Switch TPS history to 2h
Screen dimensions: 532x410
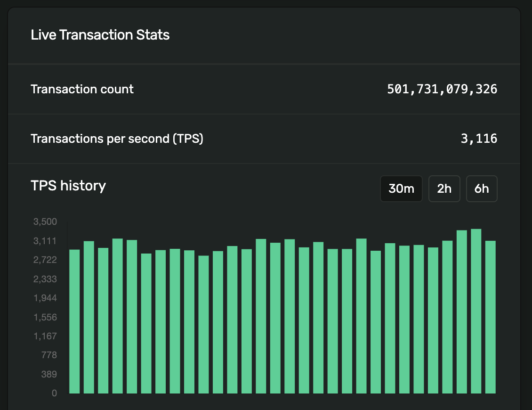pyautogui.click(x=444, y=189)
